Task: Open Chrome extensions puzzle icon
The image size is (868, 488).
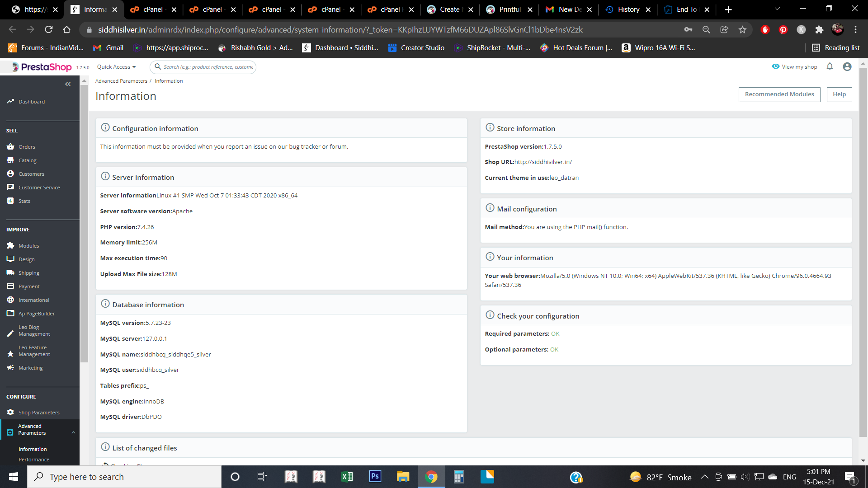Action: 819,29
